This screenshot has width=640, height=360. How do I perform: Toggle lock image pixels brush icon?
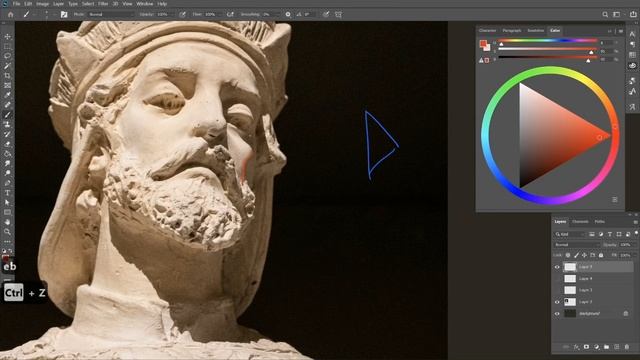(x=576, y=255)
